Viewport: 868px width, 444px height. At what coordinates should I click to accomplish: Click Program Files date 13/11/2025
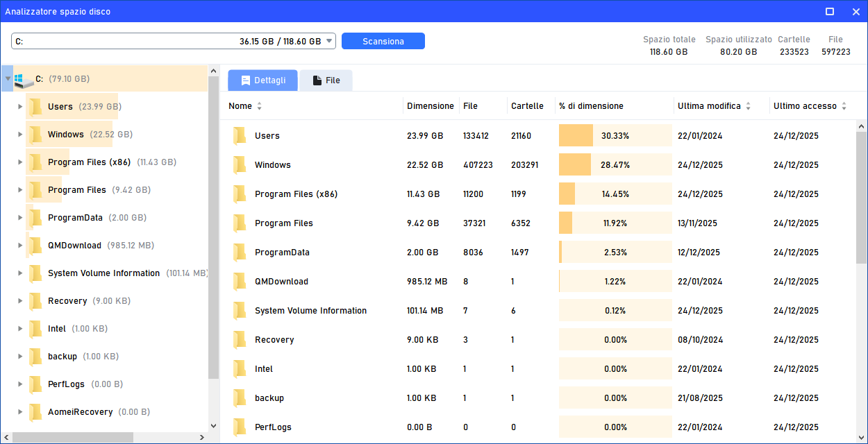(697, 223)
